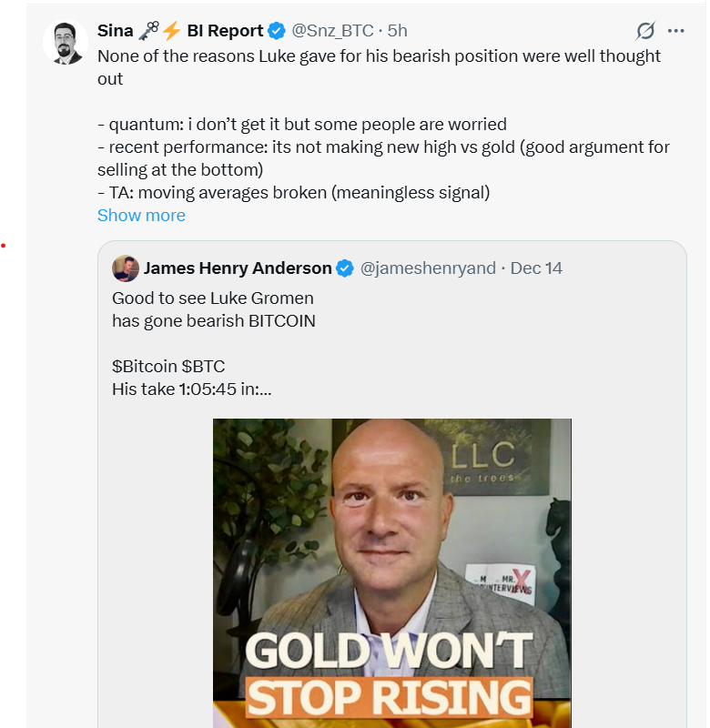710x728 pixels.
Task: Open James Henry Anderson's small avatar
Action: [x=125, y=268]
